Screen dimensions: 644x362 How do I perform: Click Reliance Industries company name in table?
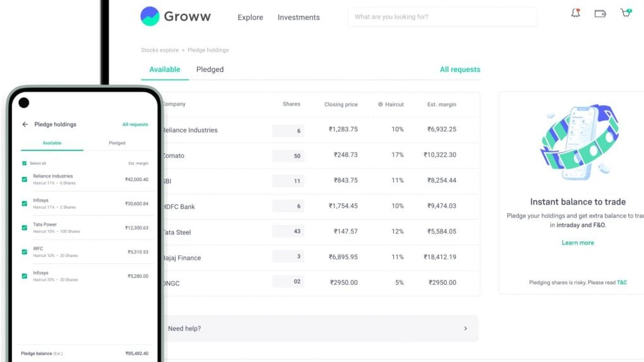tap(190, 130)
